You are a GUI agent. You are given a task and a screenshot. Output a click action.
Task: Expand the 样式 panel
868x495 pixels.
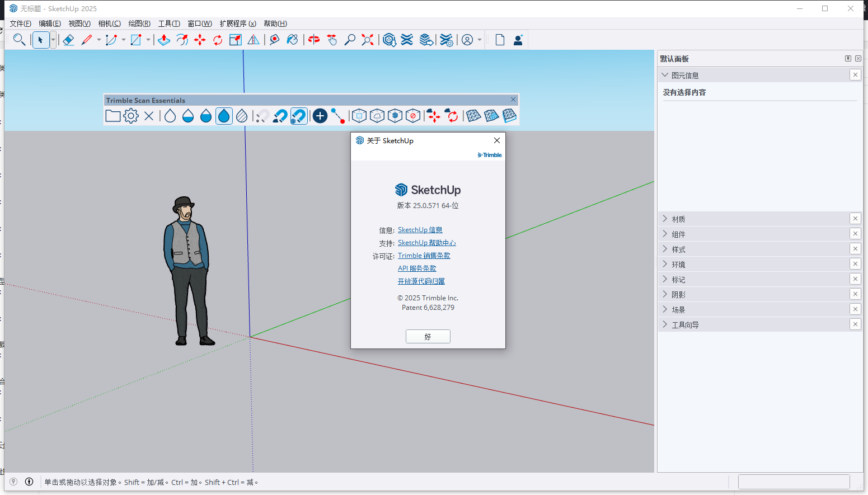click(665, 249)
